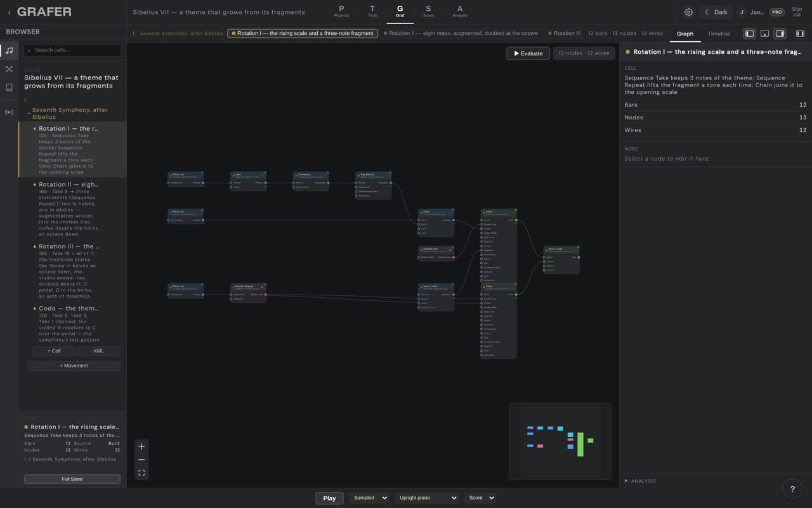Screen dimensions: 812x508
Task: Expand the ANALYSIS section
Action: (x=641, y=481)
